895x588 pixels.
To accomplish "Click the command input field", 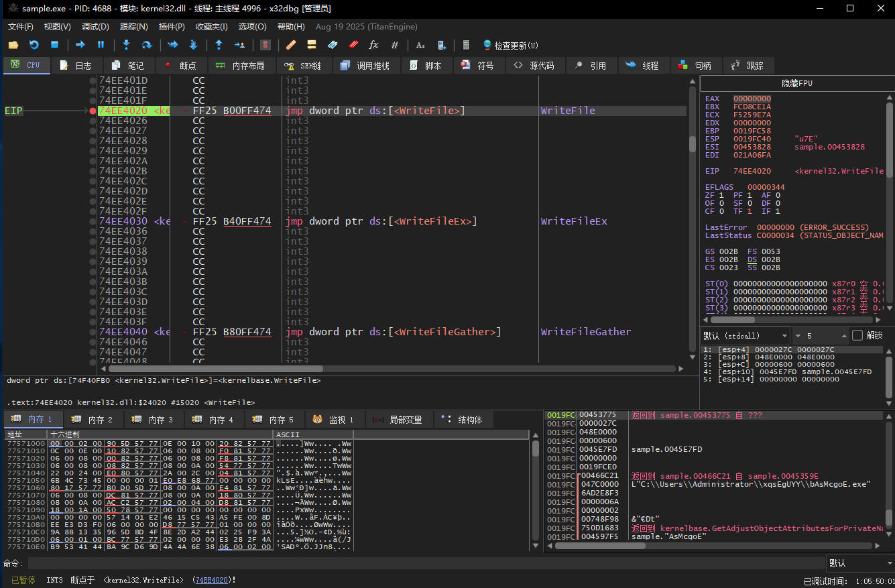I will 426,563.
